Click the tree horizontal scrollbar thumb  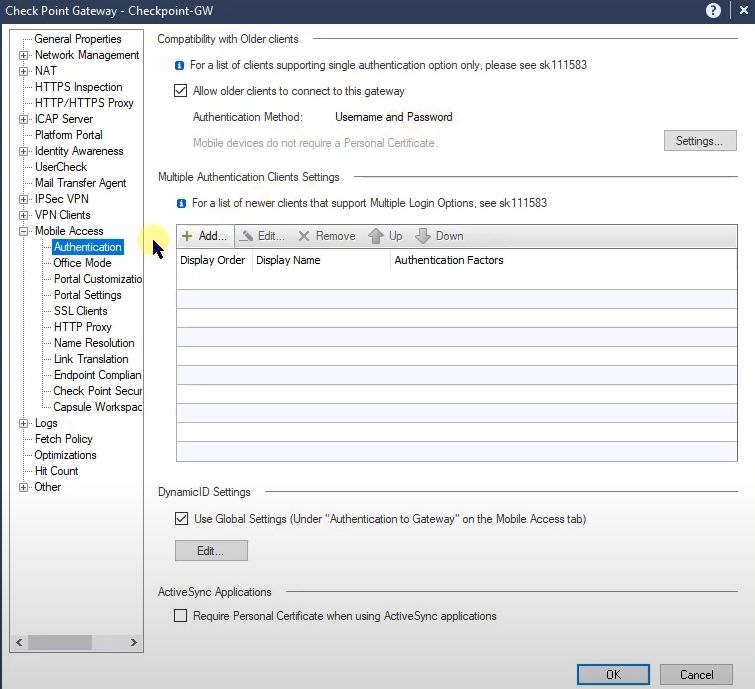tap(60, 642)
